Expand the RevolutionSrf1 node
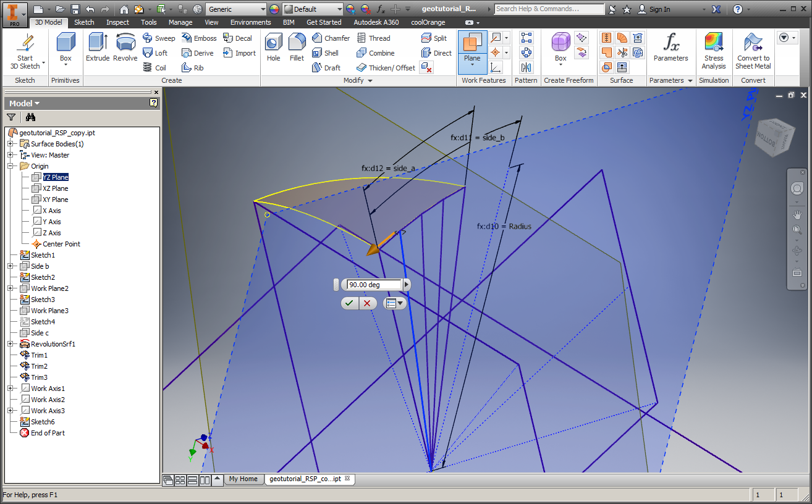The height and width of the screenshot is (504, 812). (x=11, y=344)
